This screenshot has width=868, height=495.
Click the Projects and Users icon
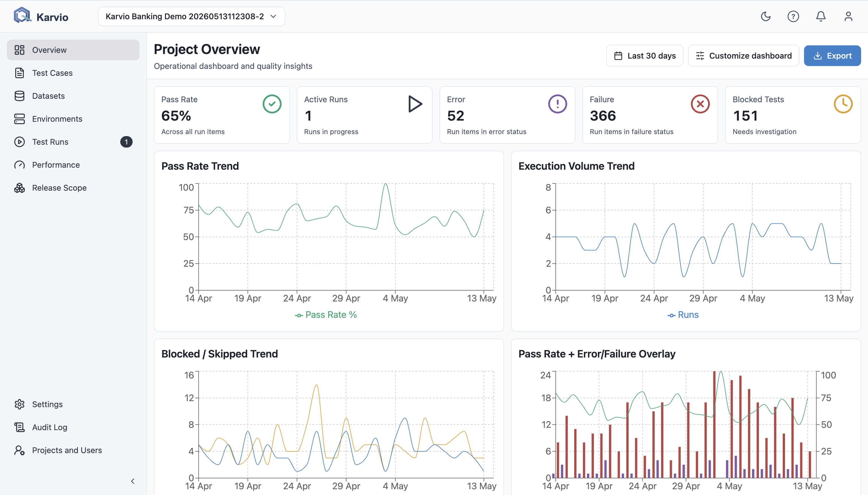coord(19,450)
